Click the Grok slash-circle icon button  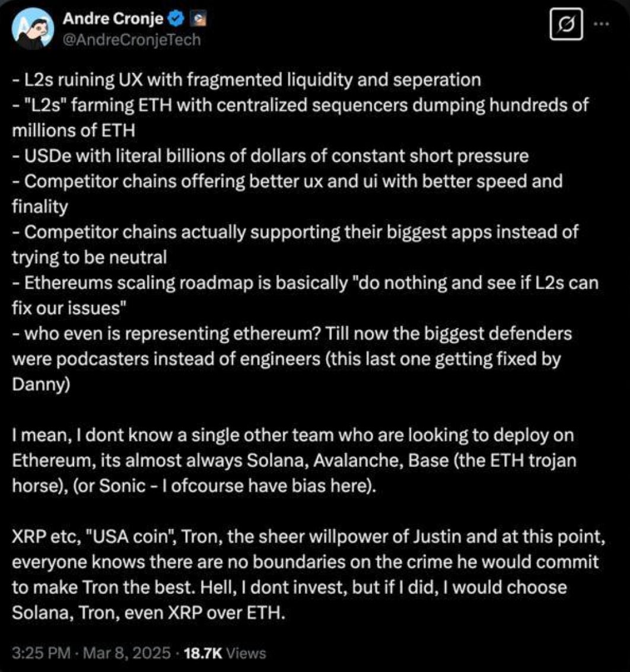pos(566,24)
